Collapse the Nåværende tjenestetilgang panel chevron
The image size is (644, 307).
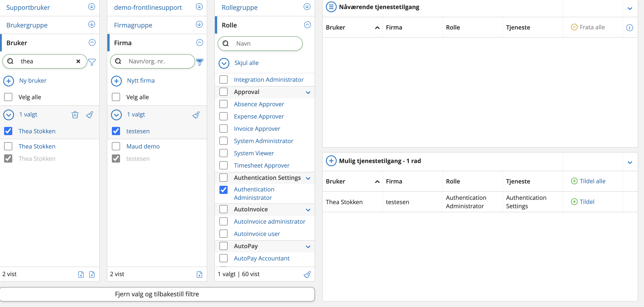[x=630, y=8]
